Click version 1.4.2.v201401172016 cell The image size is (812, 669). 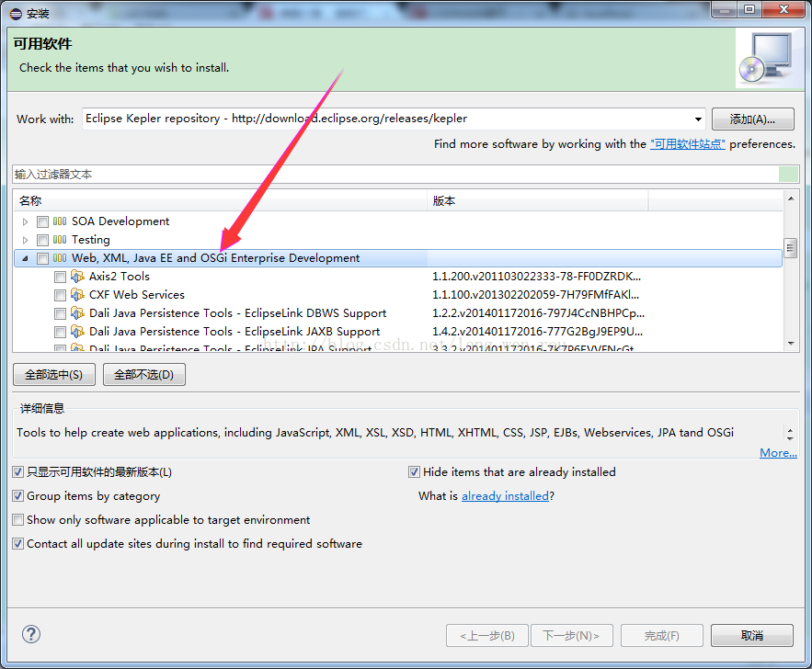point(537,332)
